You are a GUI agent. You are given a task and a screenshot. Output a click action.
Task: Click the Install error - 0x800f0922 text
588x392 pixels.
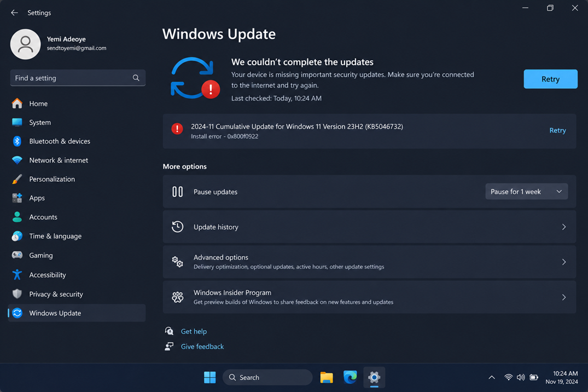[x=225, y=136]
